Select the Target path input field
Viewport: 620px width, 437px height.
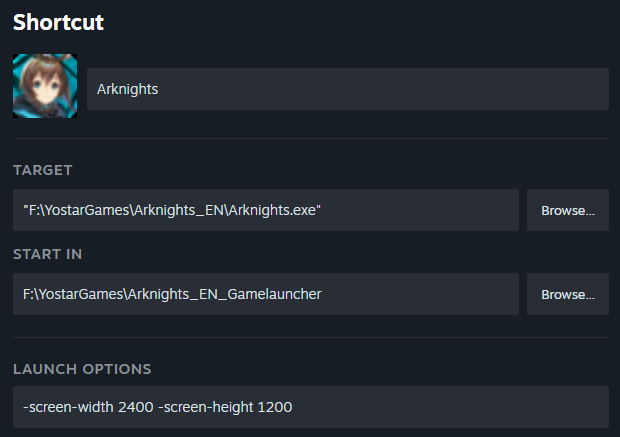[266, 210]
